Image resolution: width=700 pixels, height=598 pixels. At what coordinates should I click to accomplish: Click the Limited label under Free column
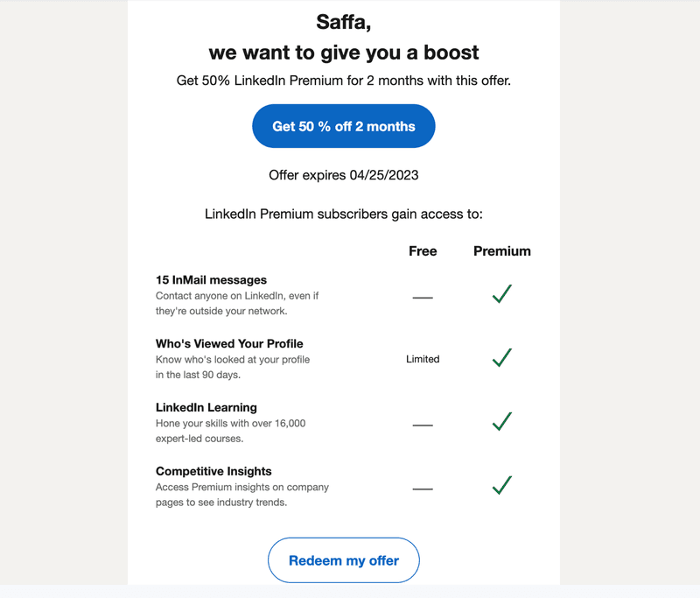click(423, 359)
